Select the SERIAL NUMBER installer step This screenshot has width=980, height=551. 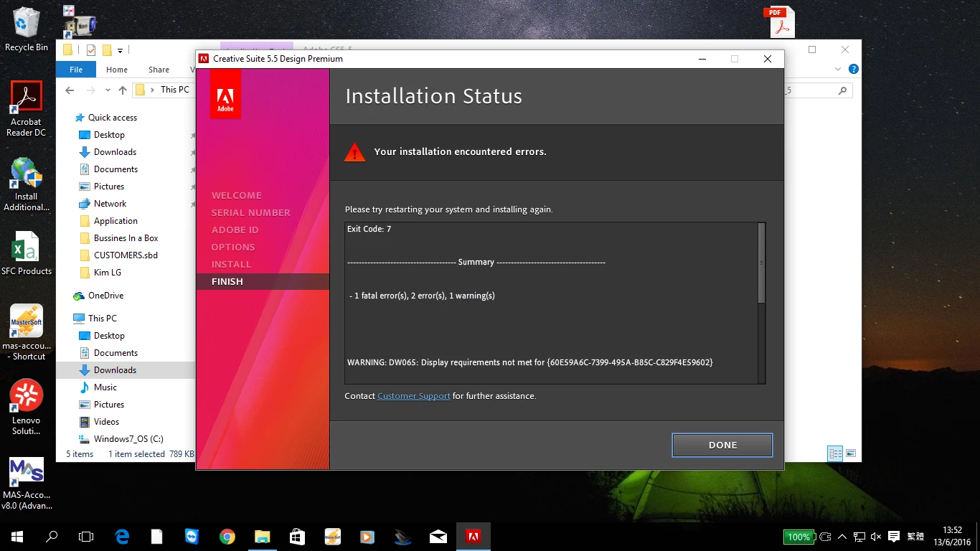pyautogui.click(x=251, y=212)
